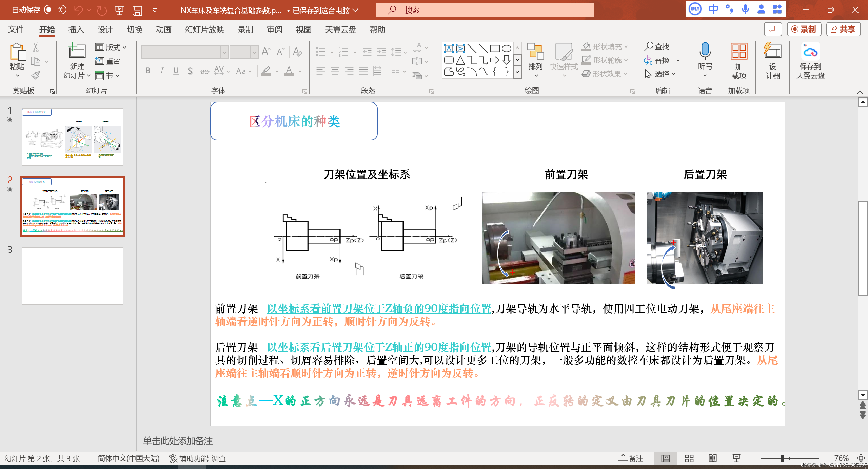This screenshot has height=469, width=868.
Task: Click the Cut scissors icon
Action: (x=36, y=47)
